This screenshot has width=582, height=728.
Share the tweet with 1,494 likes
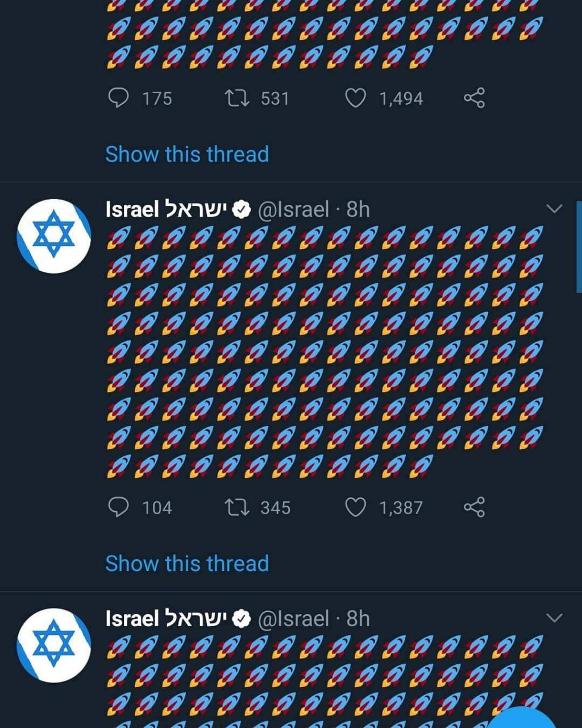(x=474, y=98)
